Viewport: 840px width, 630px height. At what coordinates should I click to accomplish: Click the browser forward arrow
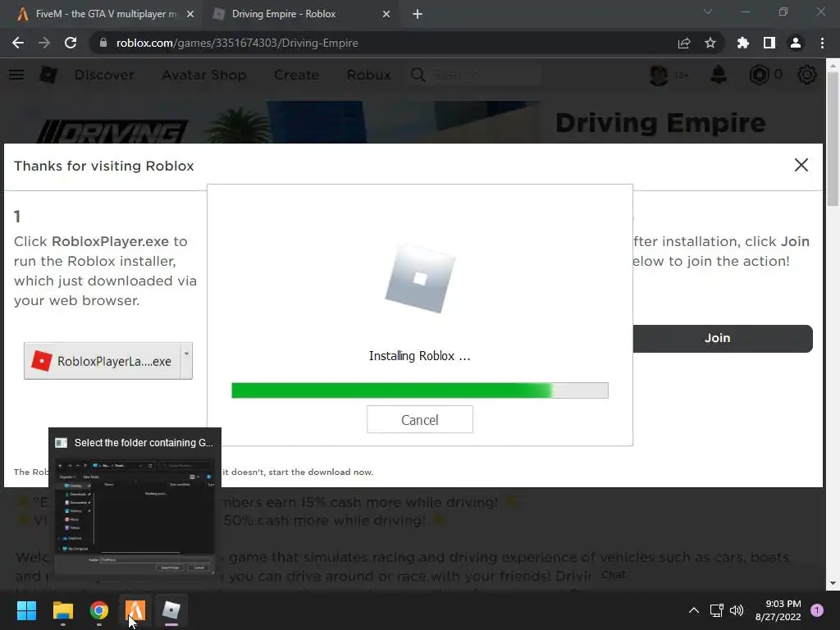[x=44, y=43]
